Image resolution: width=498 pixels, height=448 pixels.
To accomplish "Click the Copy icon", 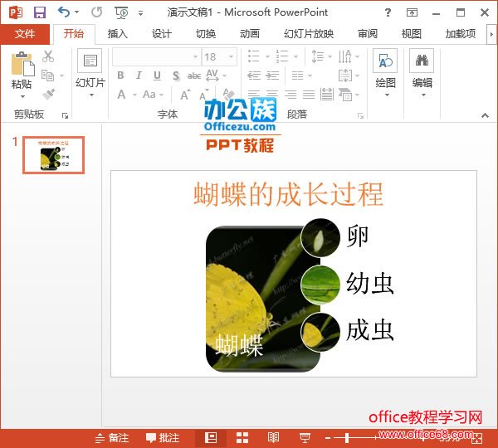I will pyautogui.click(x=48, y=75).
